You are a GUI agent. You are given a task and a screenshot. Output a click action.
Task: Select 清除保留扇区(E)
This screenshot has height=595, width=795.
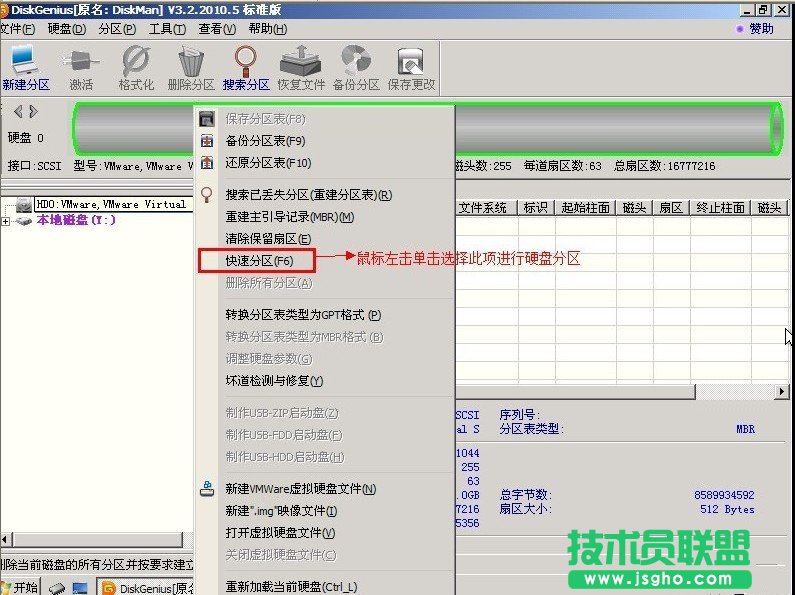coord(268,239)
